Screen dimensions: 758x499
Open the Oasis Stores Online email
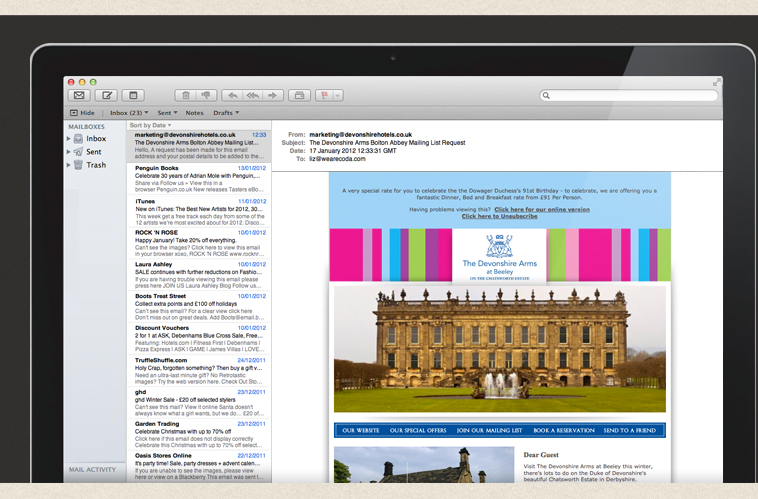click(x=199, y=467)
